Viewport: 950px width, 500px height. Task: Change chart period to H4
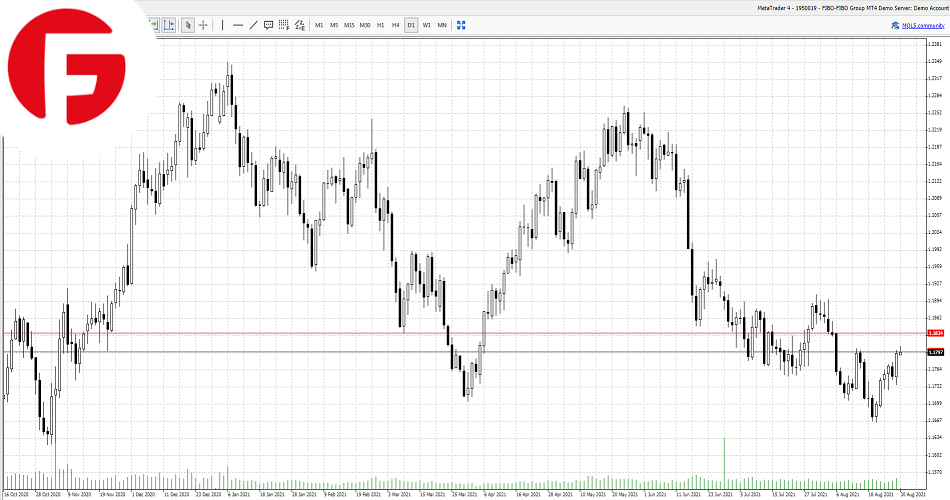(x=396, y=25)
